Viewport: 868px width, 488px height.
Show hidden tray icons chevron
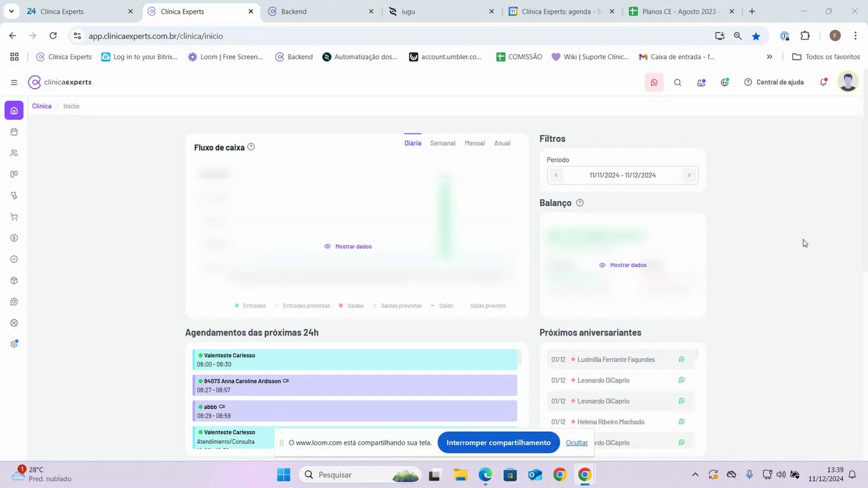pyautogui.click(x=695, y=474)
